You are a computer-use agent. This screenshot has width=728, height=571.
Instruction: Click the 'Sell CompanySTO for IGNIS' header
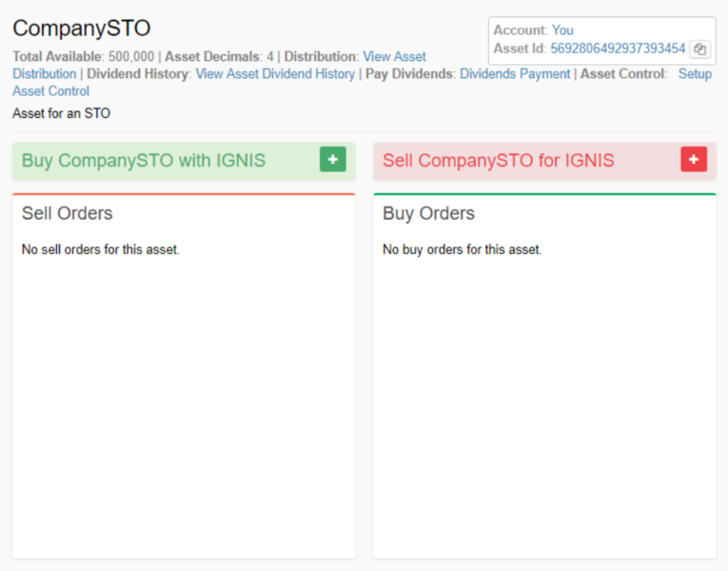click(499, 161)
